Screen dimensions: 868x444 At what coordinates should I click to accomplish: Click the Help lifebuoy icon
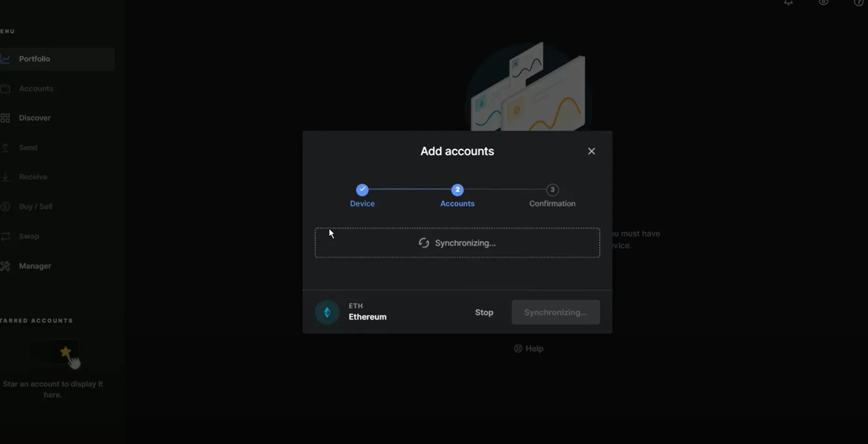point(518,349)
